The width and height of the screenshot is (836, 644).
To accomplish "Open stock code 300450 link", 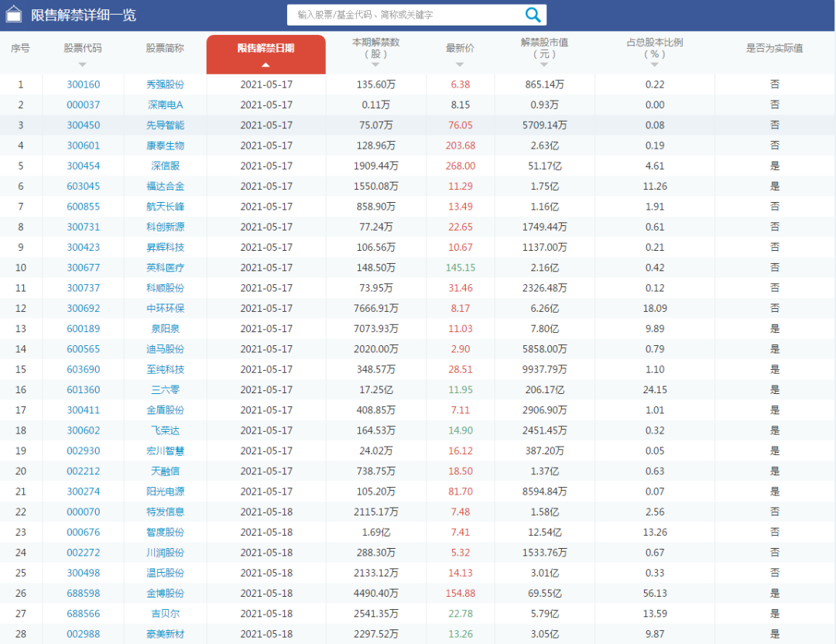I will pos(83,125).
